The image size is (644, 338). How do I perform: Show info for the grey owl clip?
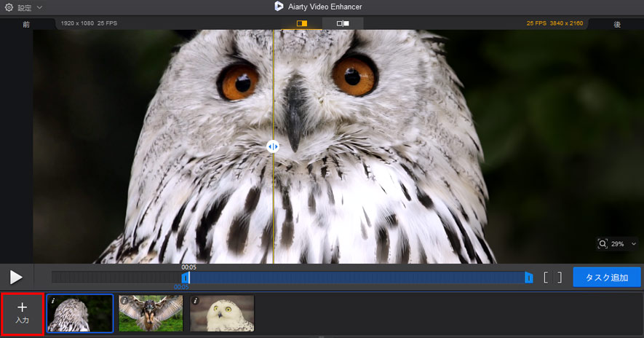[x=53, y=301]
